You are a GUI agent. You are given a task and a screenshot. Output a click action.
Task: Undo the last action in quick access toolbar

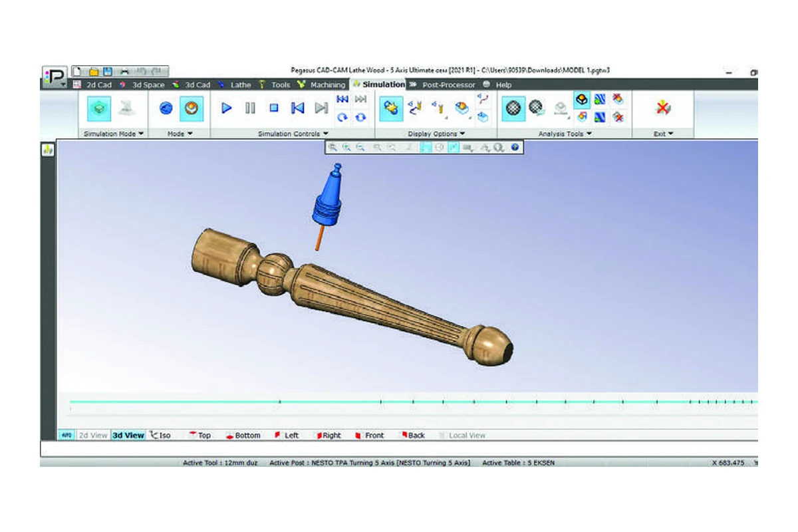(x=141, y=71)
